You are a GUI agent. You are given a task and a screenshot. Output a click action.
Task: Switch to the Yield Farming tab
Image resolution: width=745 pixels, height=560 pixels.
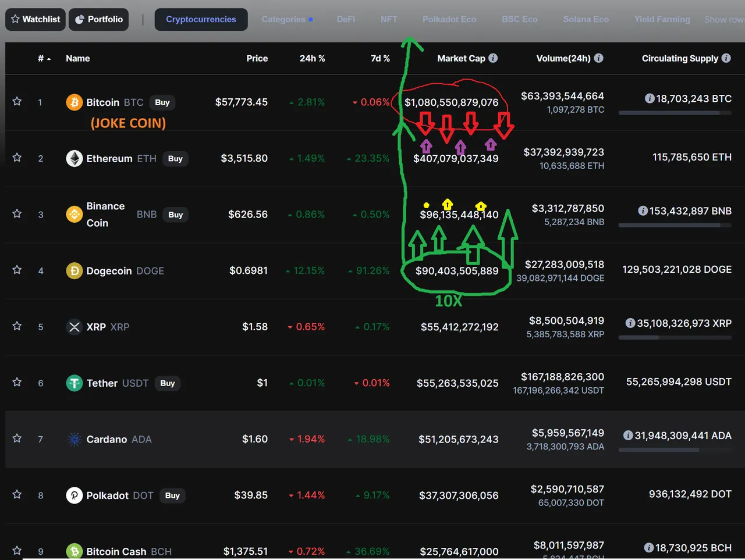pos(662,19)
